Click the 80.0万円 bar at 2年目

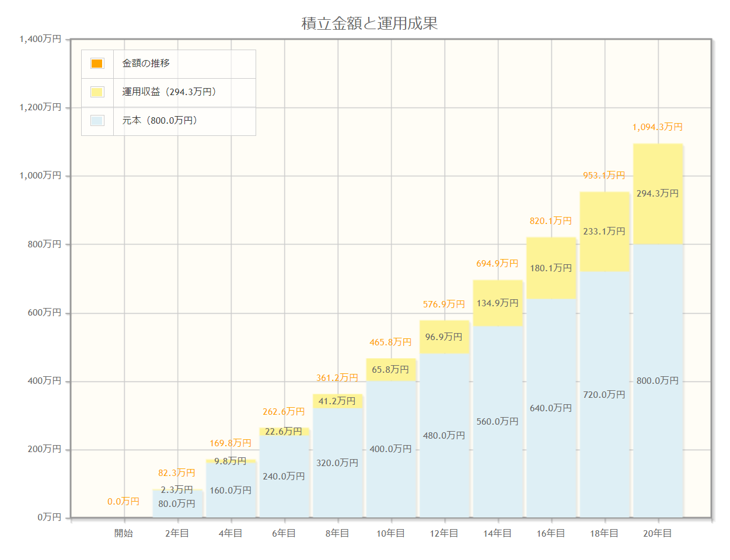point(177,503)
